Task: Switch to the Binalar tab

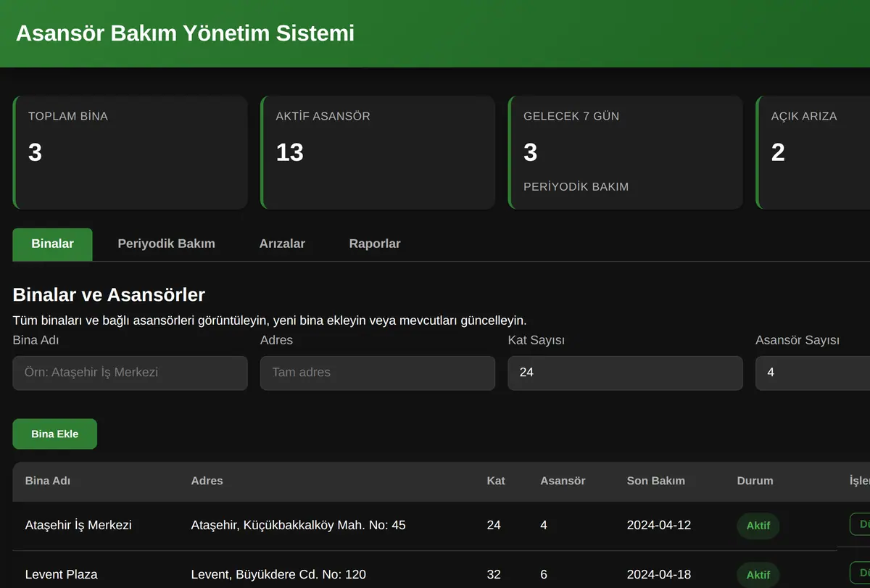Action: (52, 244)
